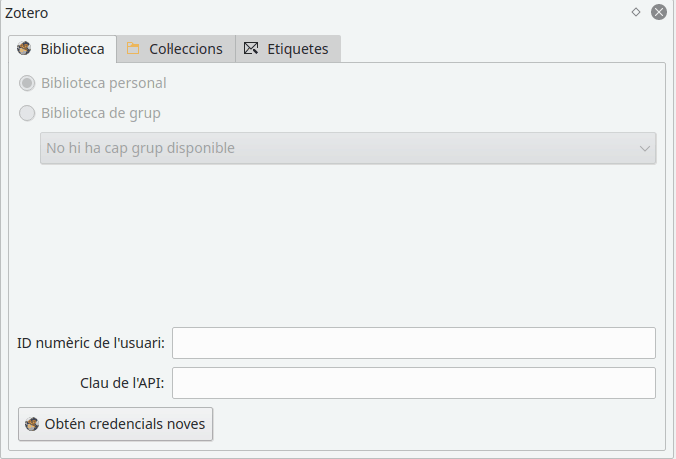Choose the 'Biblioteca de grup' label text

pyautogui.click(x=101, y=113)
